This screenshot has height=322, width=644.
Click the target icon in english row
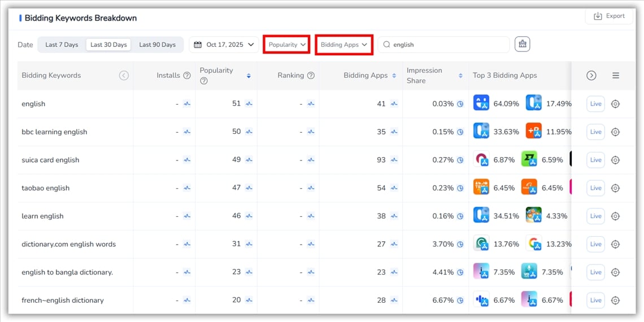coord(616,104)
